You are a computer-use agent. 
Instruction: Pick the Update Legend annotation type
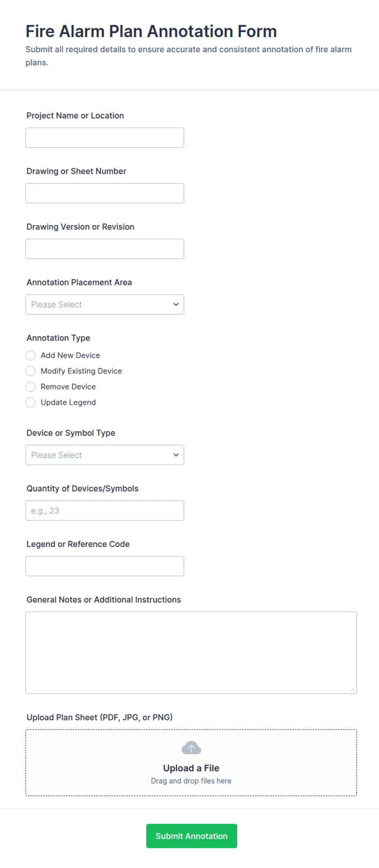[31, 402]
